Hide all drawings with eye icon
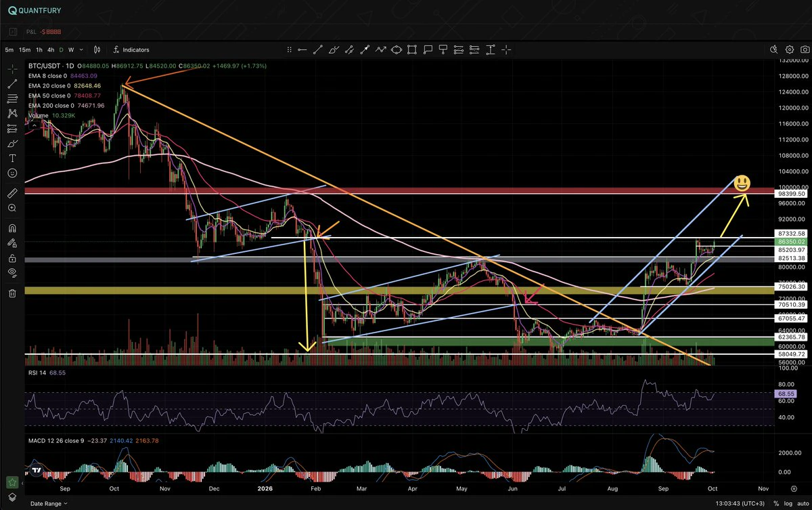 pyautogui.click(x=12, y=273)
